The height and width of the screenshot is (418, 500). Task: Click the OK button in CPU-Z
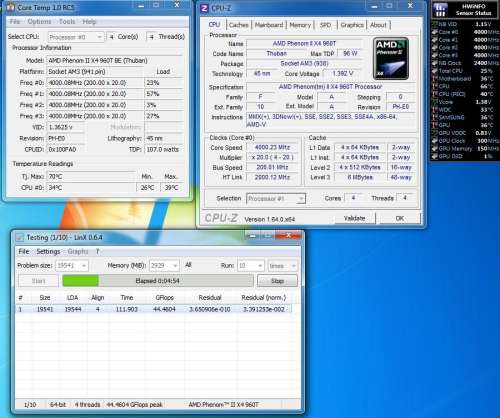pyautogui.click(x=400, y=218)
